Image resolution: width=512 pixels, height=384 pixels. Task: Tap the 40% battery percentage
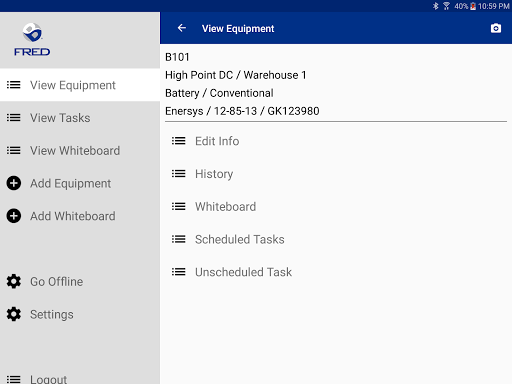tap(461, 6)
